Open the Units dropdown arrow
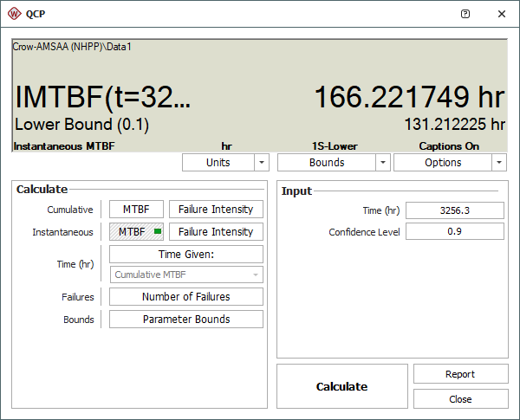The image size is (520, 420). [262, 163]
